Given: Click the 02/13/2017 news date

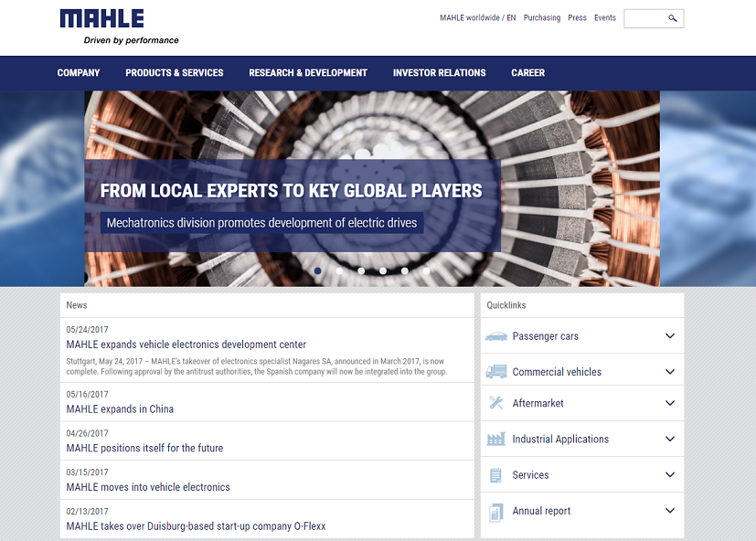Looking at the screenshot, I should pos(87,512).
